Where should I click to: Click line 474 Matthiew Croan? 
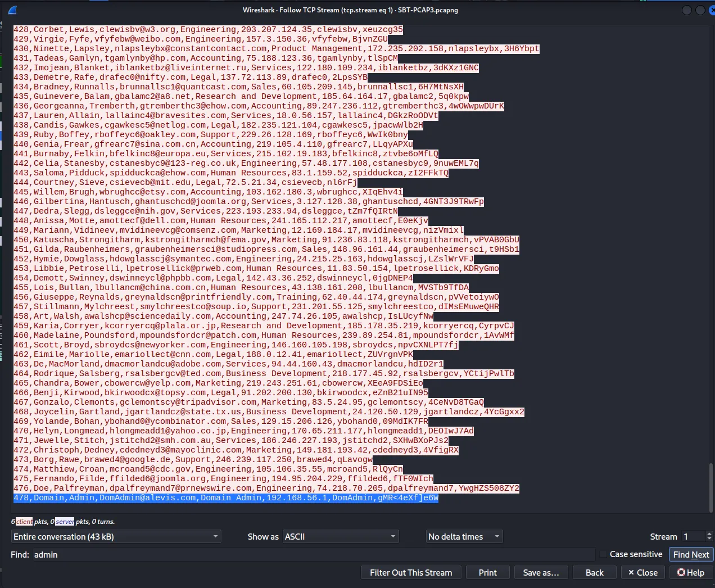click(x=208, y=469)
